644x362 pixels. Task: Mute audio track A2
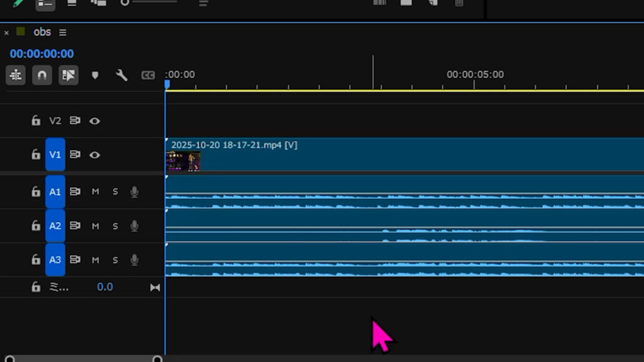click(96, 226)
